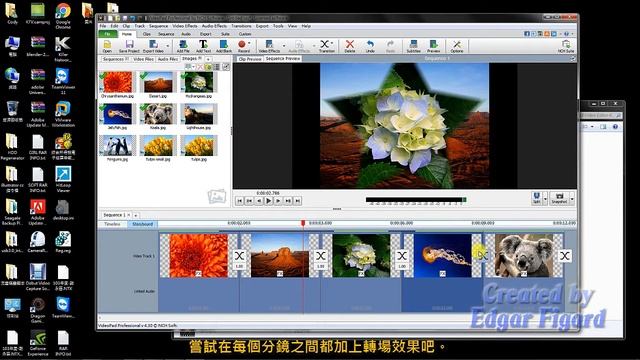The image size is (640, 360).
Task: Expand the Export Video dropdown arrow
Action: [x=167, y=45]
